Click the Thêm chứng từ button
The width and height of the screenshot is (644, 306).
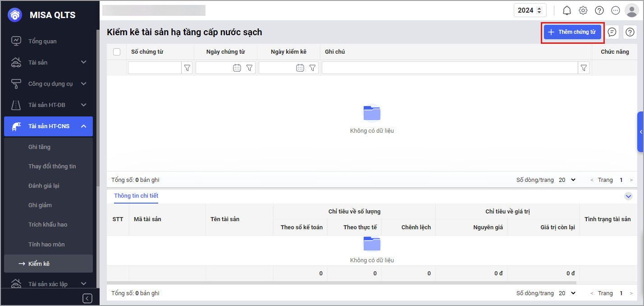572,32
